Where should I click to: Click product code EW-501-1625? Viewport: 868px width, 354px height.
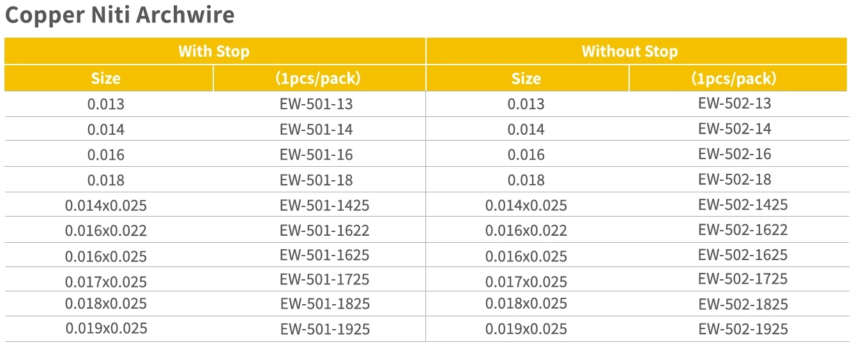point(324,254)
